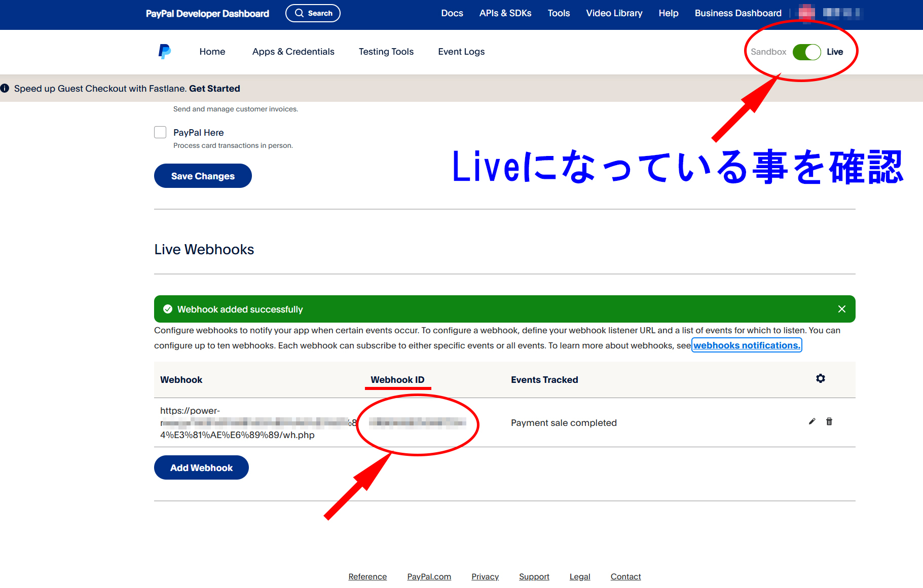Click the 'Live Webhooks' section heading
This screenshot has height=588, width=923.
coord(204,249)
